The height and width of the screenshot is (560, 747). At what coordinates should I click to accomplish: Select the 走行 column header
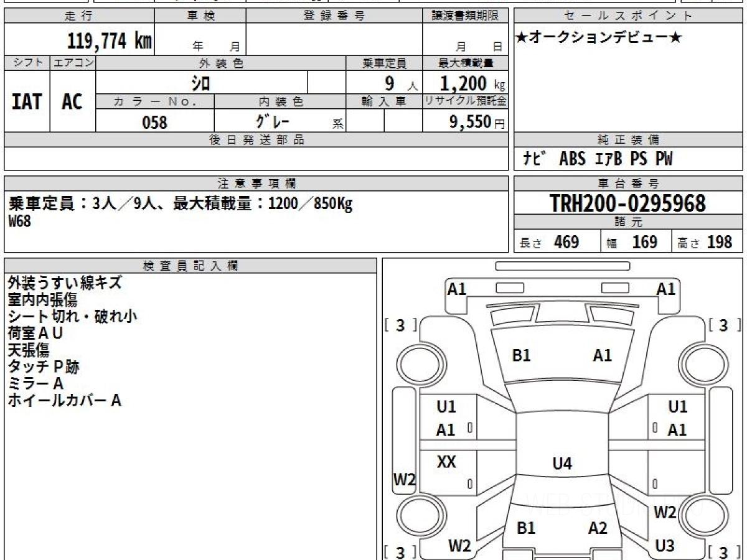(x=79, y=16)
